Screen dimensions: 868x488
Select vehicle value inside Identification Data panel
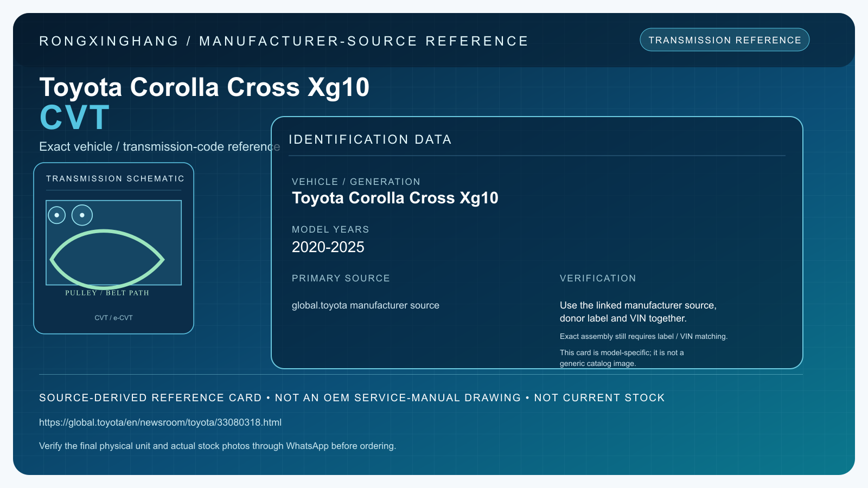(395, 198)
